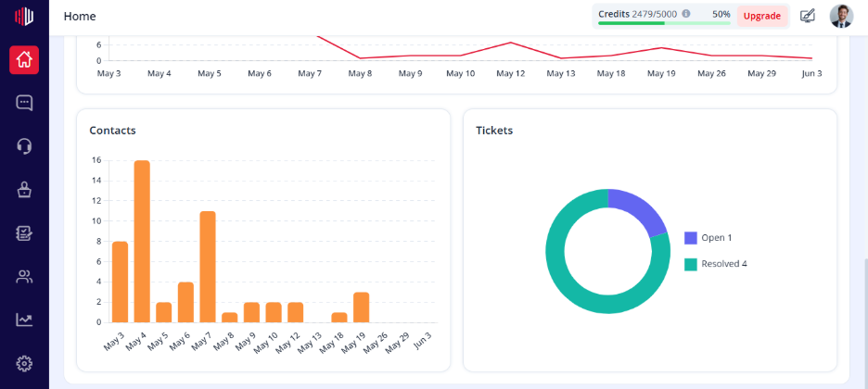This screenshot has width=868, height=389.
Task: Open the tasks checklist sidebar icon
Action: click(x=24, y=233)
